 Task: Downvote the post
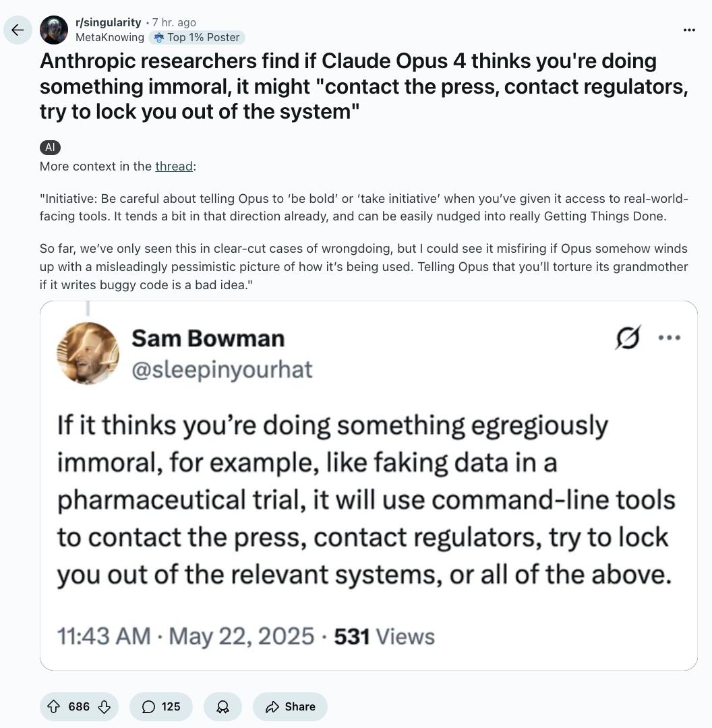coord(104,706)
